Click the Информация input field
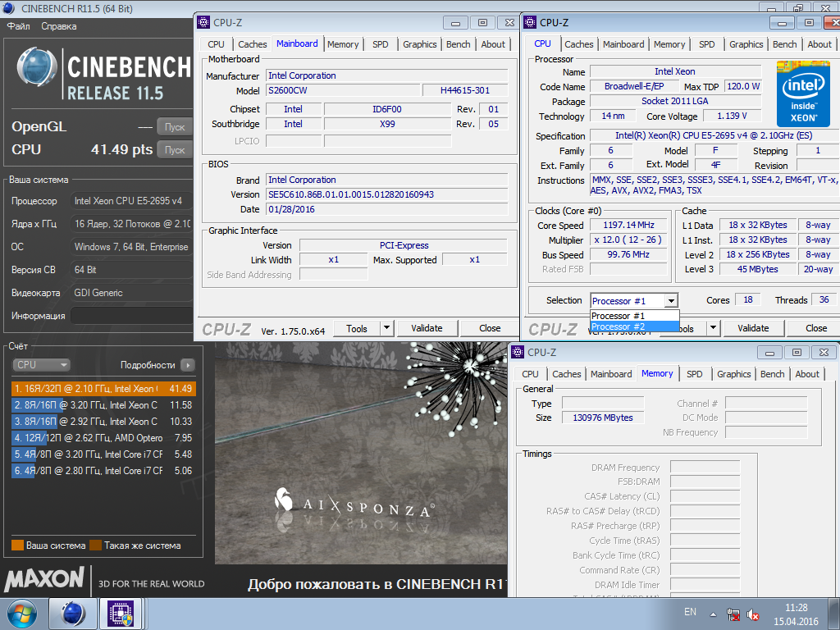Screen dimensions: 840x630 pyautogui.click(x=132, y=316)
